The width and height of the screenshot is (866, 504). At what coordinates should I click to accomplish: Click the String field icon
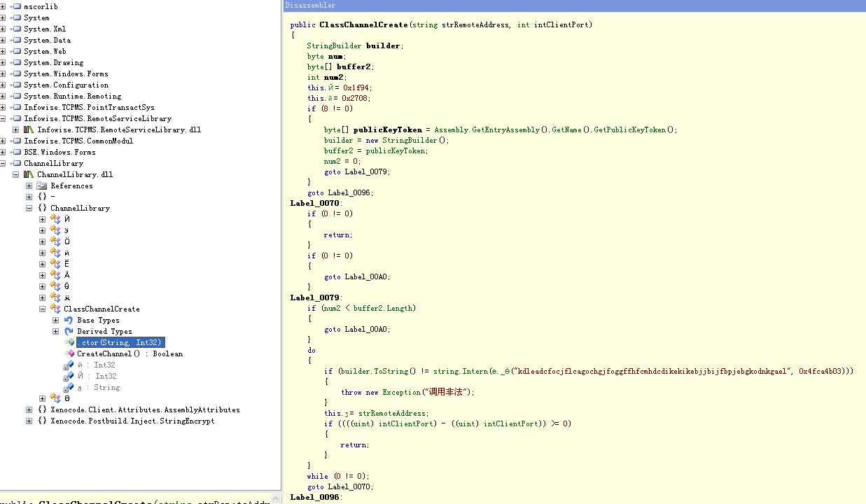click(x=69, y=387)
